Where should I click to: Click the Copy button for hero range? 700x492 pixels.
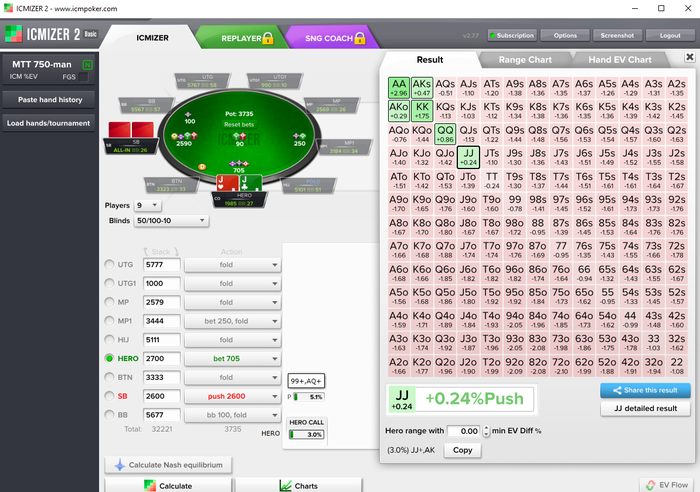(462, 450)
